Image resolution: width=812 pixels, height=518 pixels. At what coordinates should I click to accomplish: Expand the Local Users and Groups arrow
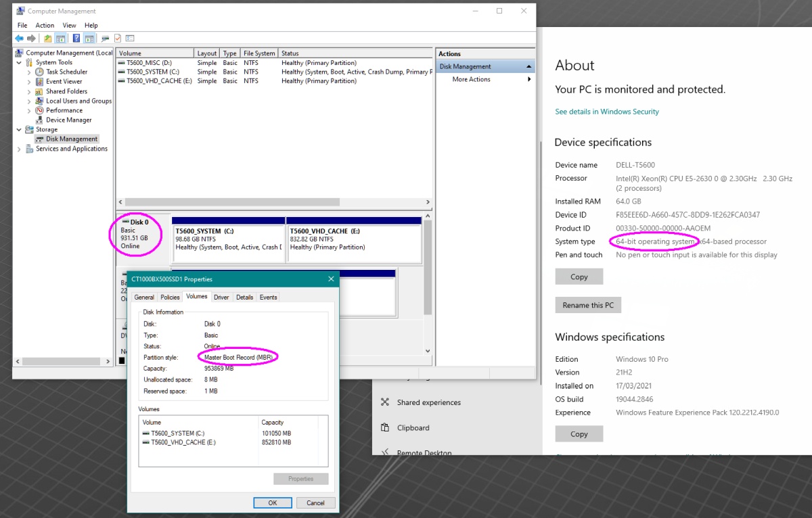[x=29, y=101]
